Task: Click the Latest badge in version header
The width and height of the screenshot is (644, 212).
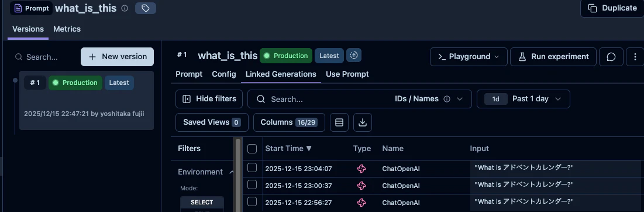Action: (x=329, y=56)
